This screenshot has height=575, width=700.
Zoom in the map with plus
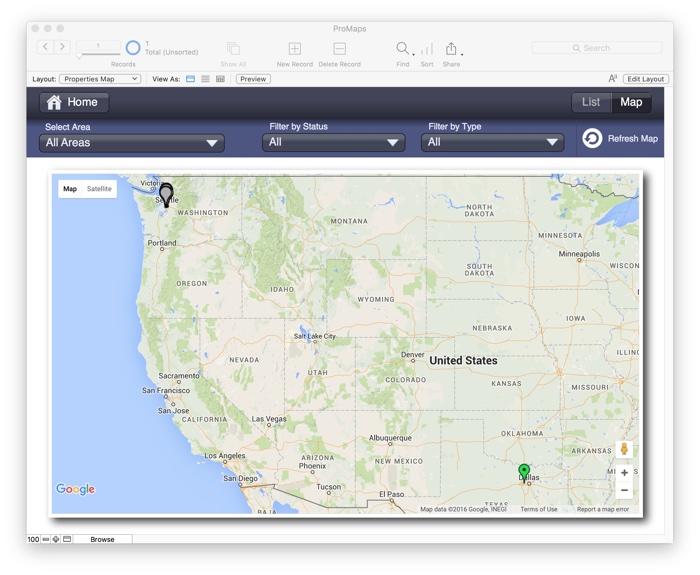[x=624, y=472]
